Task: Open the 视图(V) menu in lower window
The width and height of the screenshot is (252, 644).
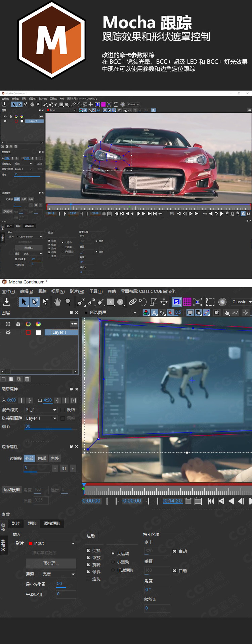Action: click(x=58, y=291)
